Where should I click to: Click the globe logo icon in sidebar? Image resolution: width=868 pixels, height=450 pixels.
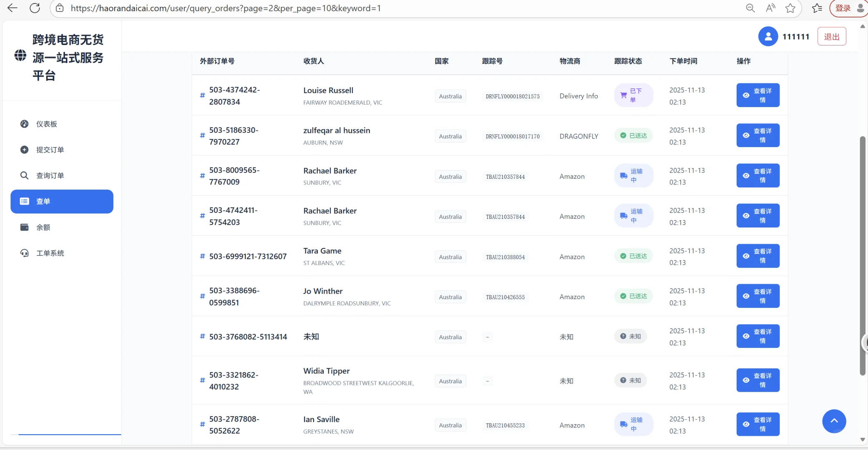click(20, 55)
